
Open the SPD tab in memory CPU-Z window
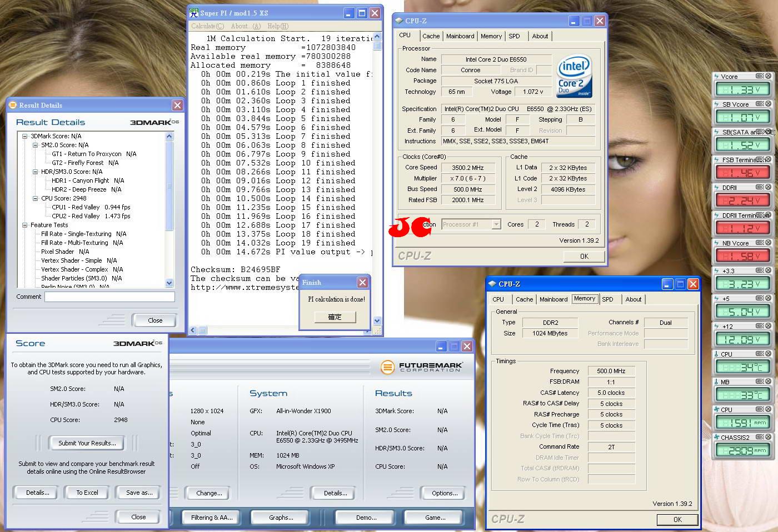point(607,299)
